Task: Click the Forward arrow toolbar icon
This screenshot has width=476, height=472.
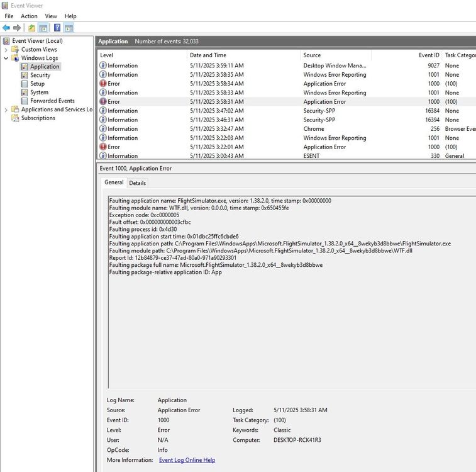Action: [x=17, y=28]
